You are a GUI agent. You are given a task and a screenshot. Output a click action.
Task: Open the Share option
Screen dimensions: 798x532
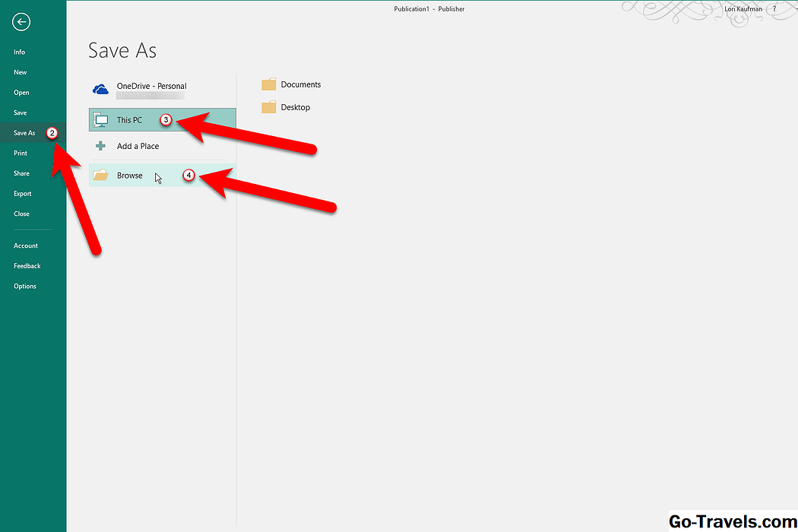tap(21, 173)
